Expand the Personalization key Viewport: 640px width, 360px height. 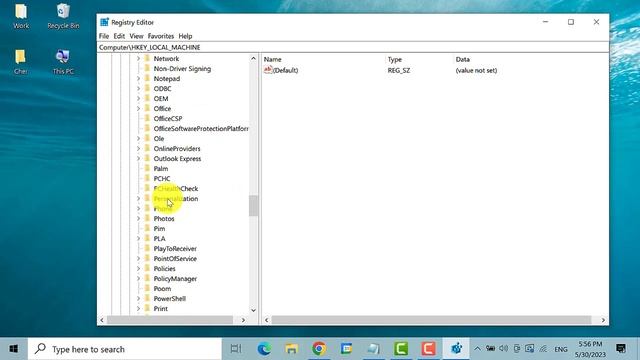(x=138, y=199)
